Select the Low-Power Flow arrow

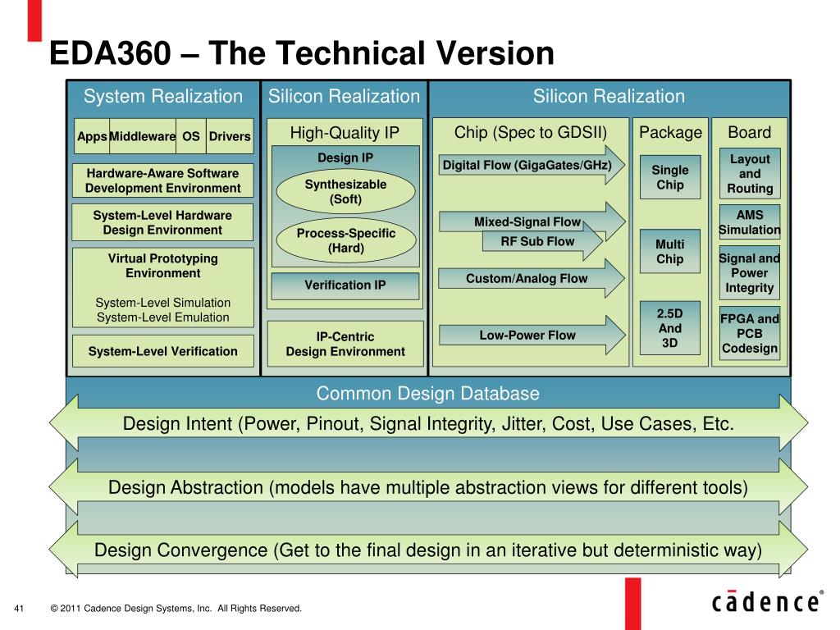[x=532, y=336]
